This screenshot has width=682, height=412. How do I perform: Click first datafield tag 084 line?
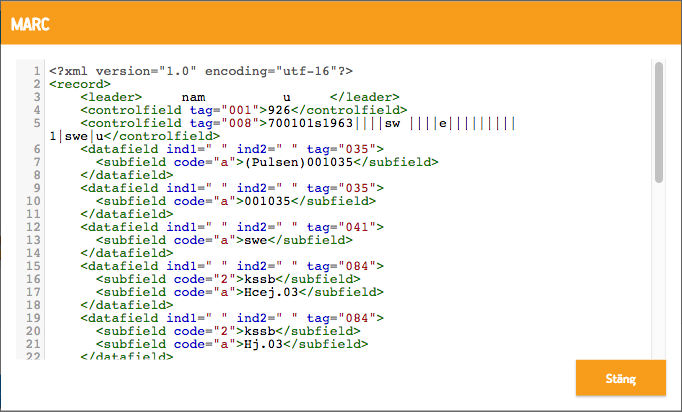pyautogui.click(x=232, y=266)
